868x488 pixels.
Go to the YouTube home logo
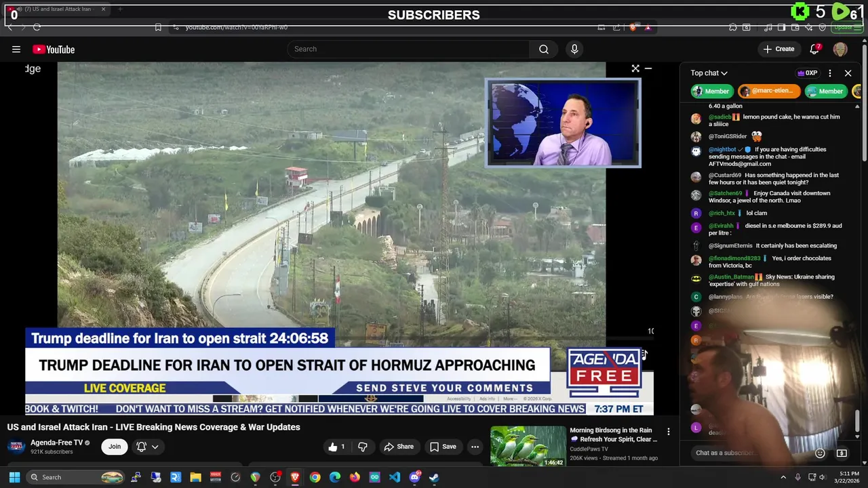tap(54, 49)
